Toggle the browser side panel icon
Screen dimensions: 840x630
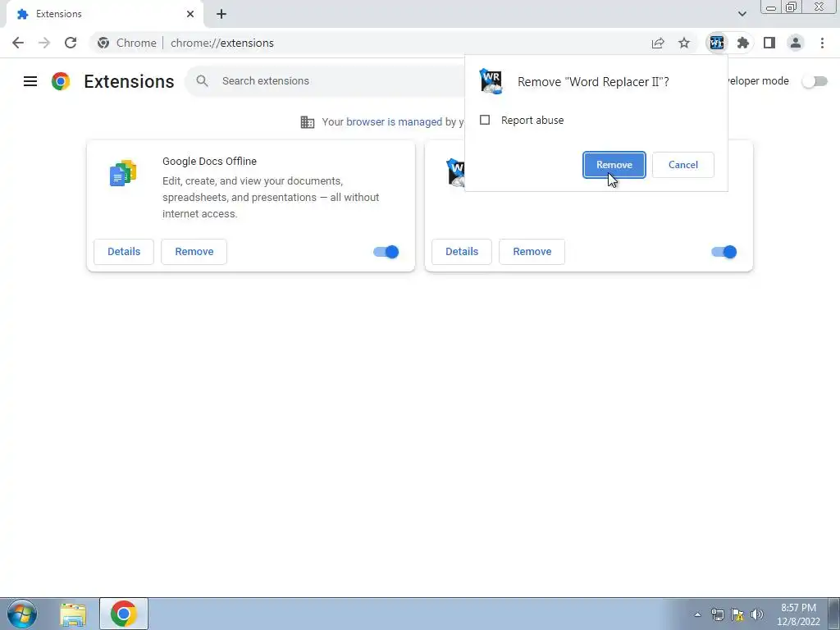[769, 43]
